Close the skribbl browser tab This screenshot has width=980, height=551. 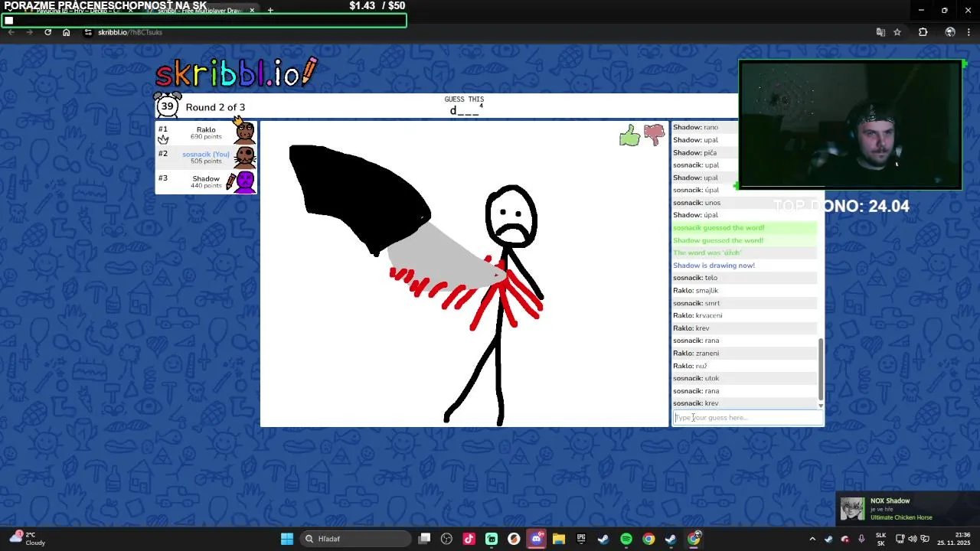tap(252, 11)
